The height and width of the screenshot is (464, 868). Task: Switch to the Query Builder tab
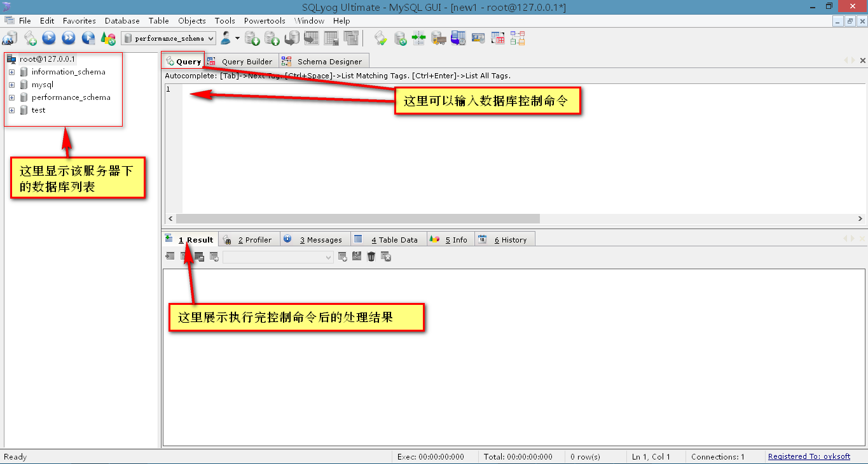(240, 61)
